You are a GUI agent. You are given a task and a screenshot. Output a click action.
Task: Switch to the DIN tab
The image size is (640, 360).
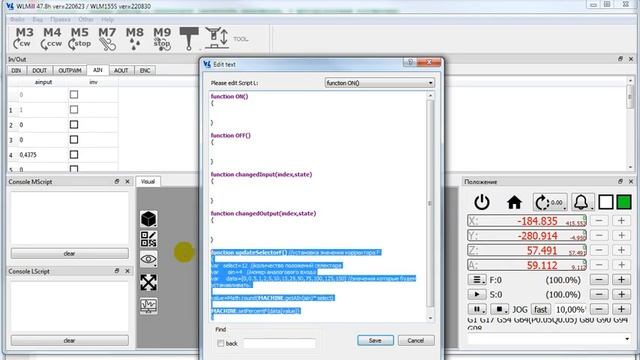(16, 71)
